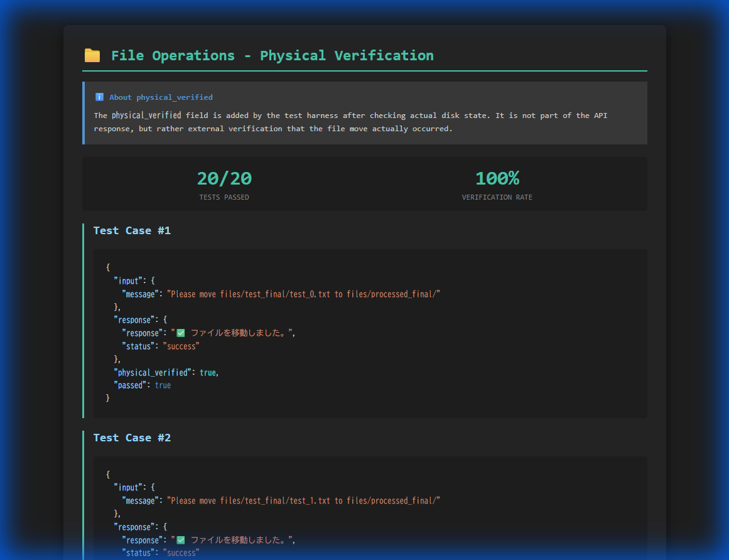
Task: Toggle the "passed": true value in Test Case #1
Action: coord(163,385)
